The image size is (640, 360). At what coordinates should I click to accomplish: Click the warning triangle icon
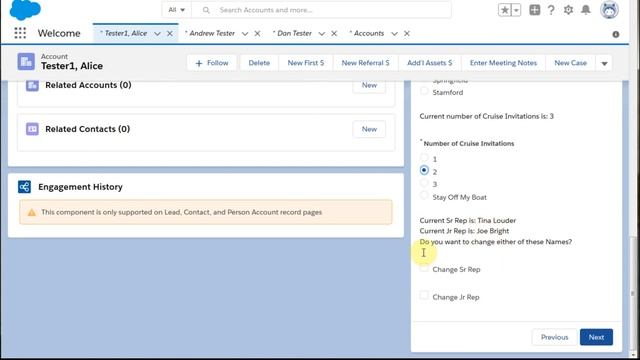click(31, 212)
